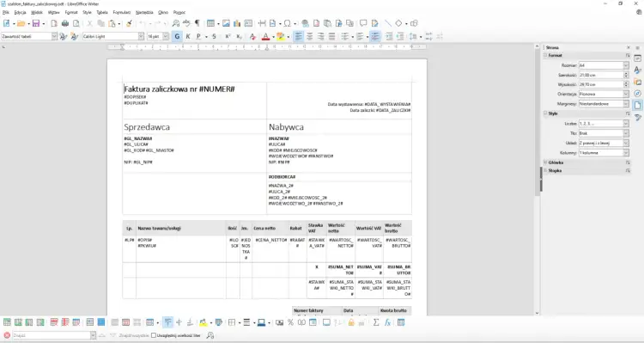Click the 'Sprzedawca' heading in document
Viewport: 644px width, 343px height.
pos(147,127)
